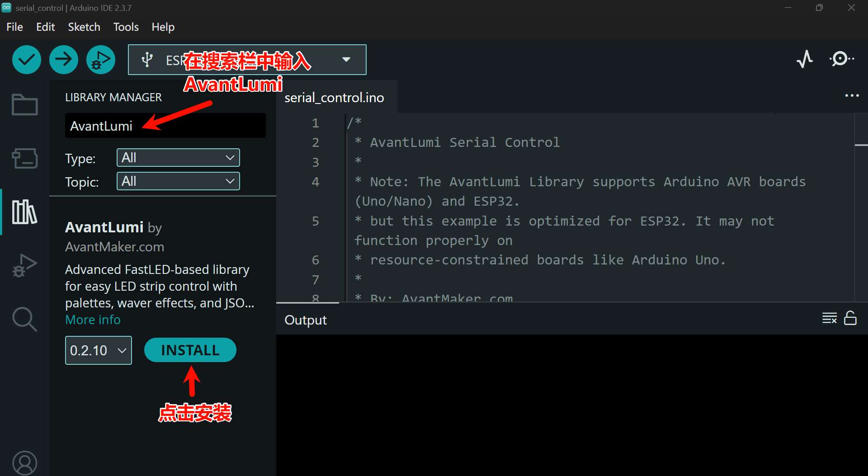Expand the Topic filter dropdown
868x476 pixels.
tap(178, 181)
